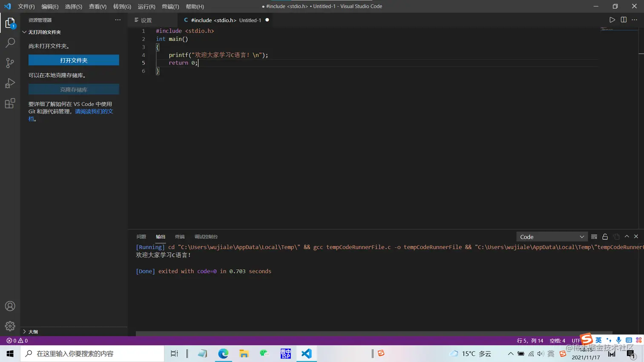Click the output panel horizontal scrollbar

374,333
